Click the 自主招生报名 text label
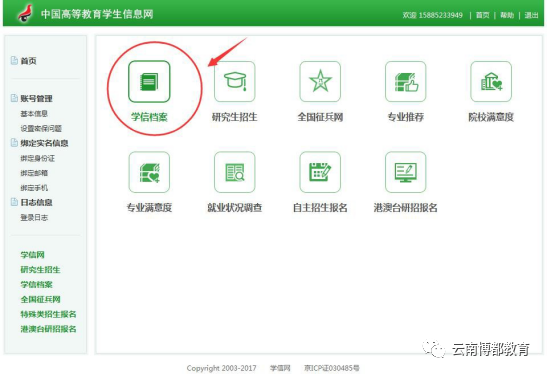The height and width of the screenshot is (374, 547). (320, 208)
